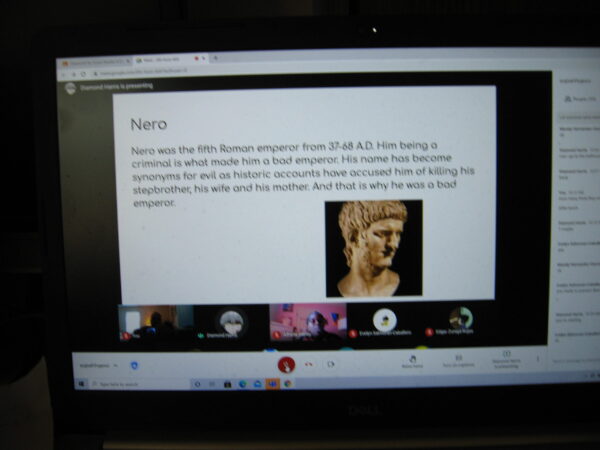Toggle the camera icon beside hang-up

pos(331,364)
